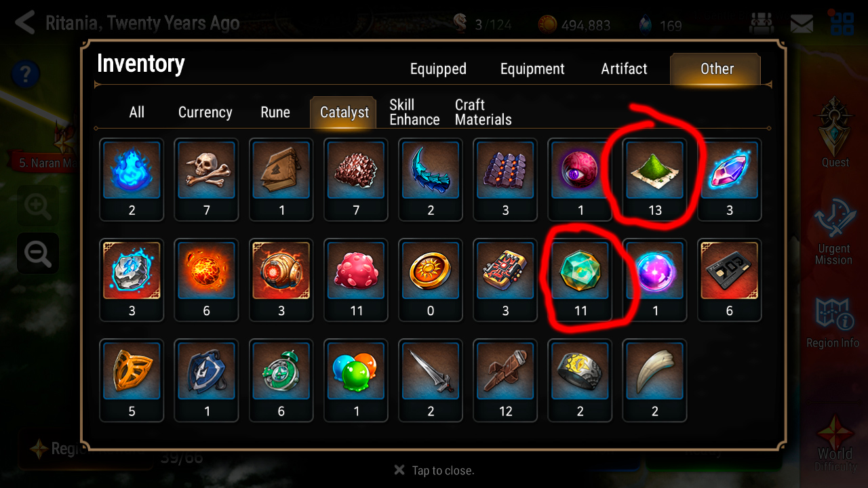868x488 pixels.
Task: Open the Craft Materials category
Action: [x=483, y=113]
